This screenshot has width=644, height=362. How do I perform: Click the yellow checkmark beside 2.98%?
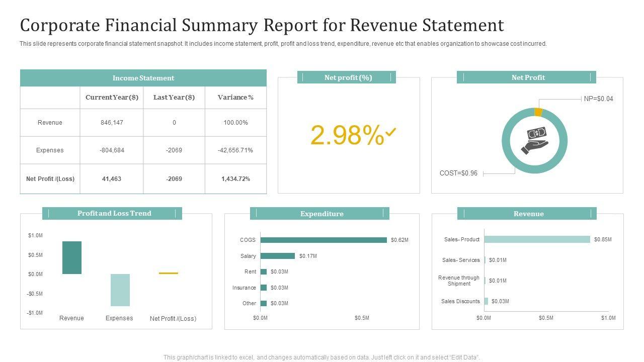point(391,132)
